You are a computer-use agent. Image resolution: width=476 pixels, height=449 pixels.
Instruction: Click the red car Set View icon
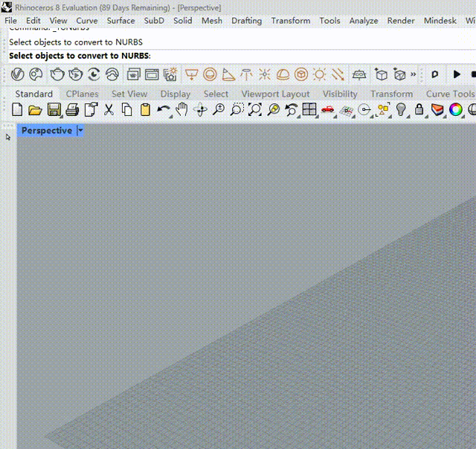click(x=328, y=110)
